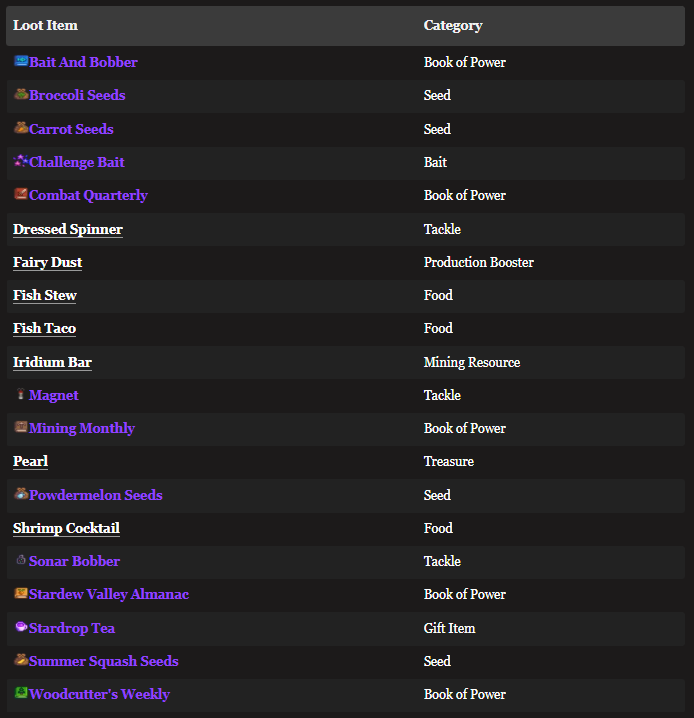Click the Challenge Bait icon

click(21, 161)
